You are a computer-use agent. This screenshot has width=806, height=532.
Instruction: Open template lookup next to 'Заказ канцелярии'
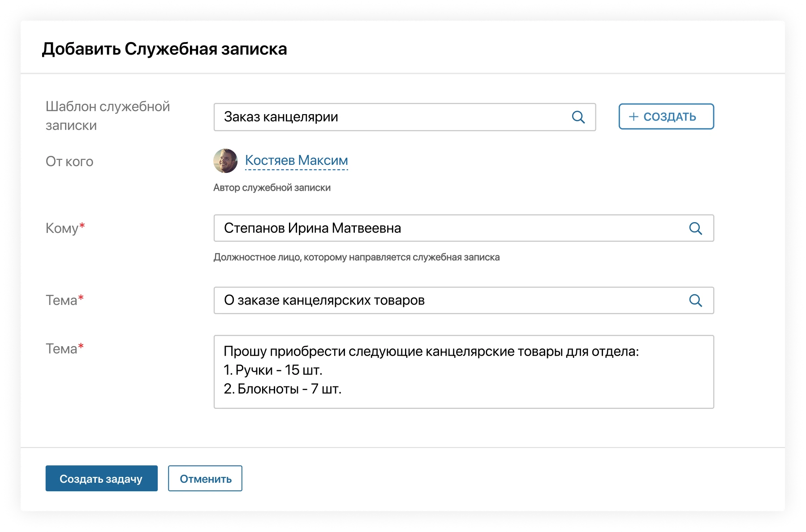[x=579, y=117]
